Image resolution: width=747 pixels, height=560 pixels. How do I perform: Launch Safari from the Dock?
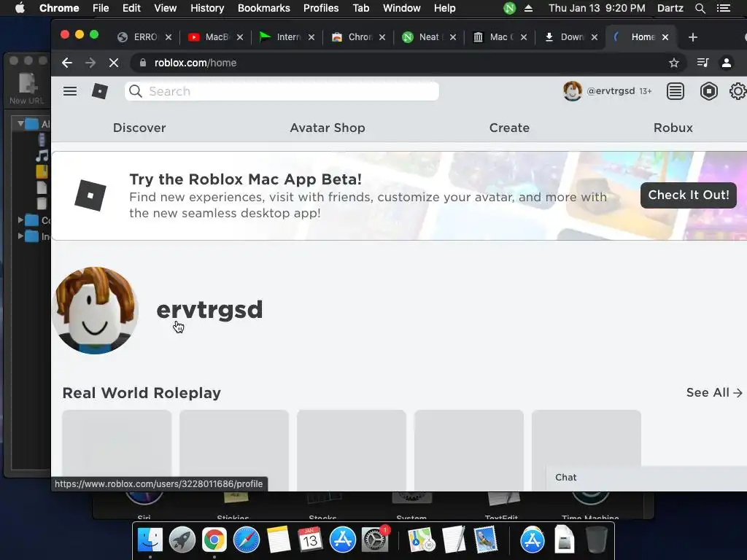tap(247, 540)
